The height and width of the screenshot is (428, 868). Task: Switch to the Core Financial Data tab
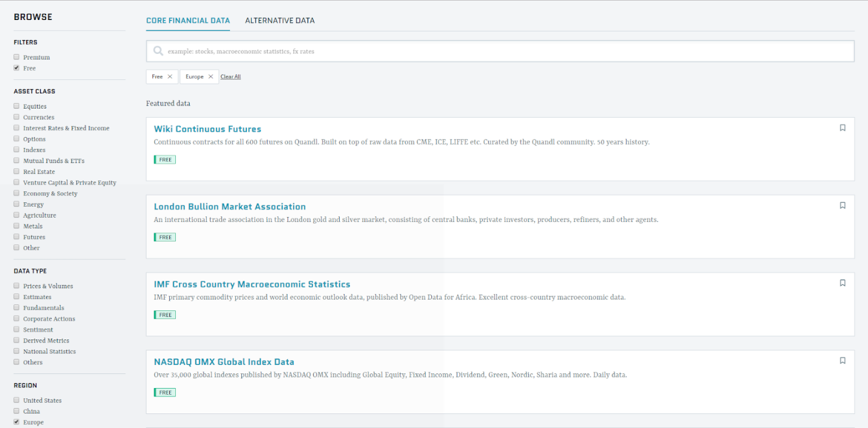188,21
